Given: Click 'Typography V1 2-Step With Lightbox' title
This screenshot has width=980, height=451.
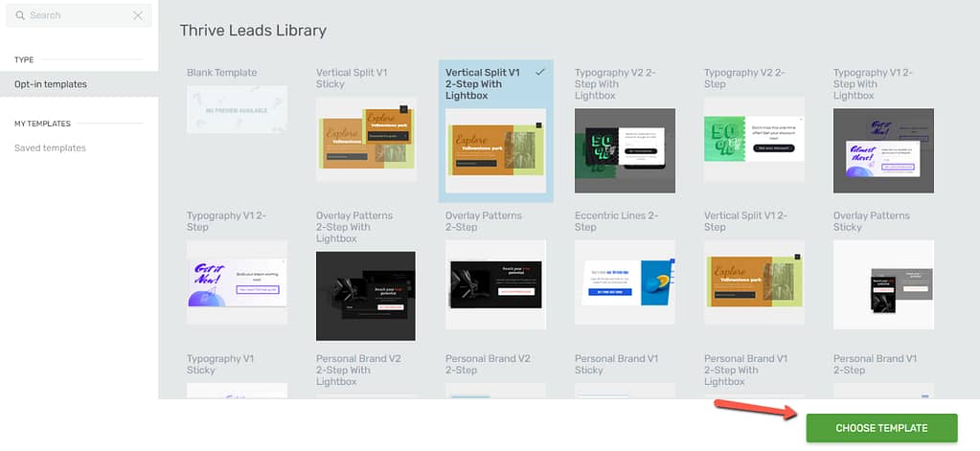Looking at the screenshot, I should point(873,83).
